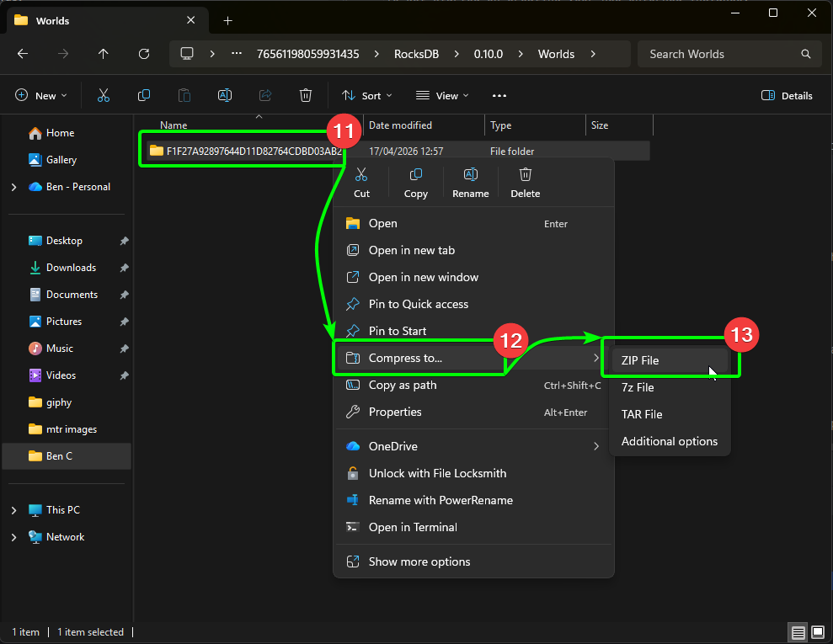Click the Refresh button in the navigation bar
This screenshot has height=644, width=833.
(144, 54)
